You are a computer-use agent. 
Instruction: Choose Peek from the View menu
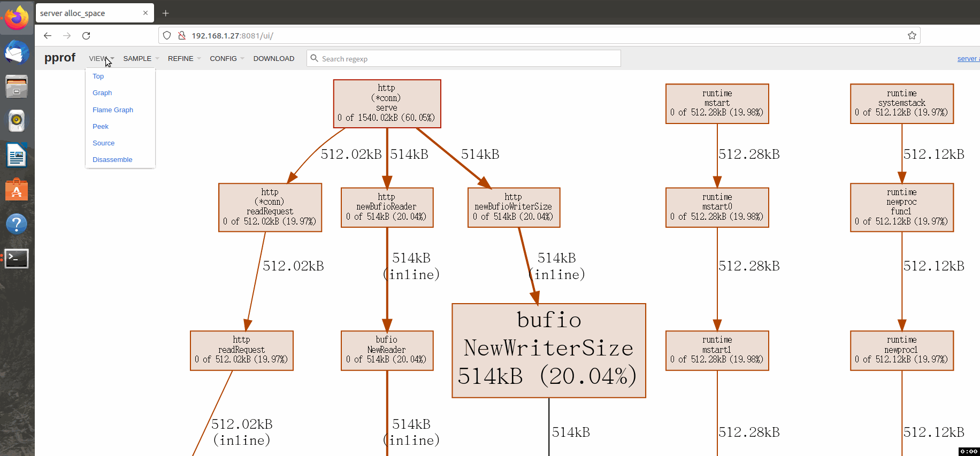[101, 127]
